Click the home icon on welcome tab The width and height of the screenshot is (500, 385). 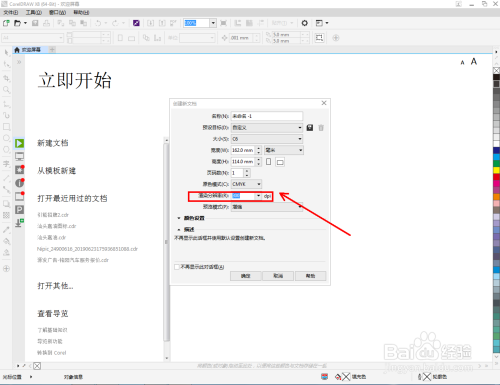(17, 50)
